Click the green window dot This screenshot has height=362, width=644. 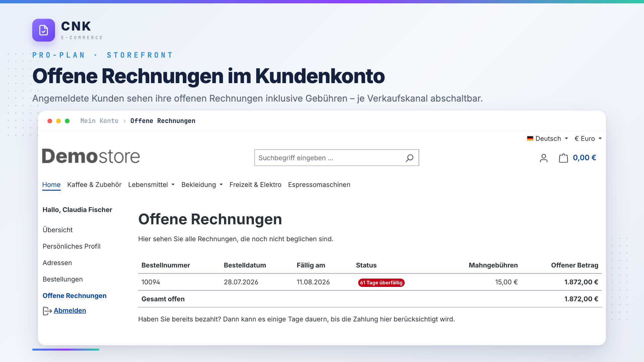coord(67,121)
